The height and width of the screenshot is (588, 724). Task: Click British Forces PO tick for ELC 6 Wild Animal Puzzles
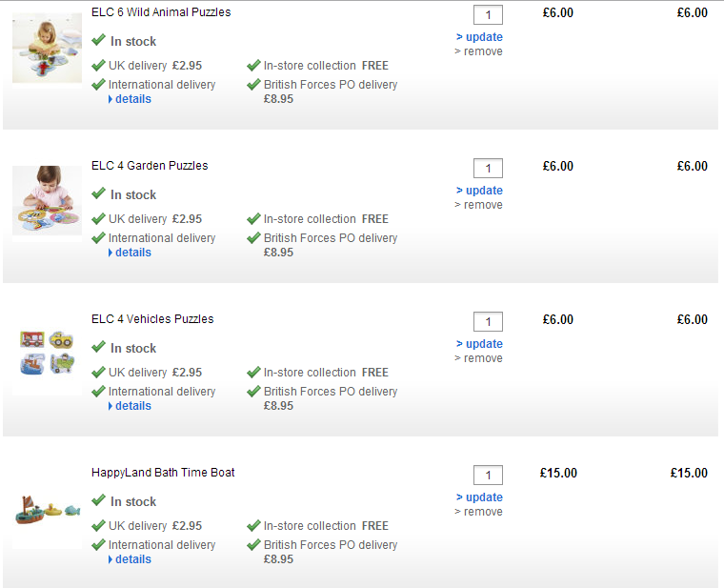(253, 84)
